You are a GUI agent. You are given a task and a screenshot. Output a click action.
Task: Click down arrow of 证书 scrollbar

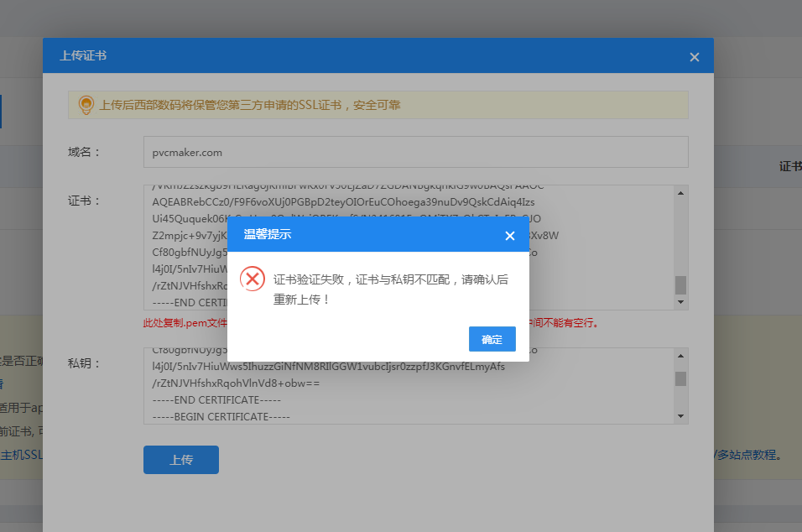(x=681, y=303)
